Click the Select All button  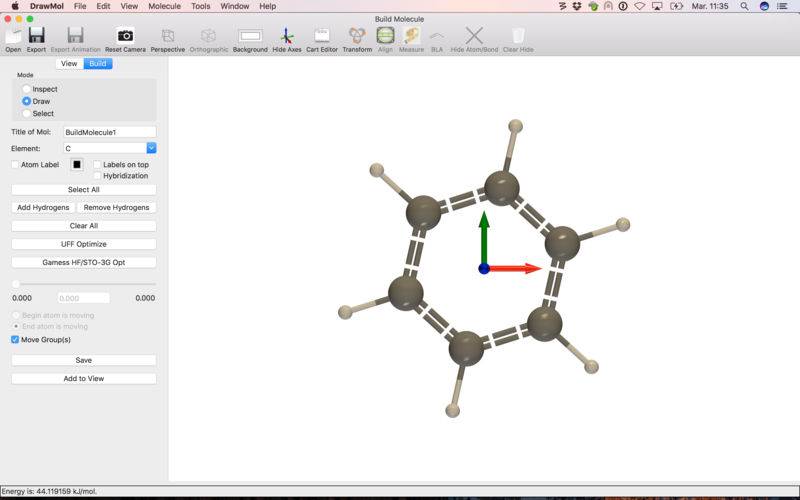84,189
